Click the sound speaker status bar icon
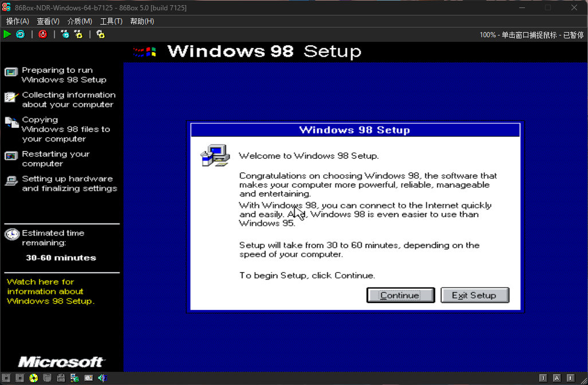 102,378
